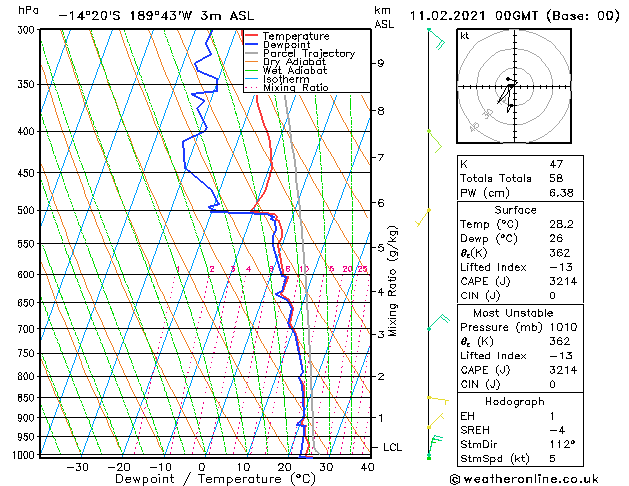Click the wind barb at 700 hPa
Image resolution: width=629 pixels, height=486 pixels.
pos(438,322)
